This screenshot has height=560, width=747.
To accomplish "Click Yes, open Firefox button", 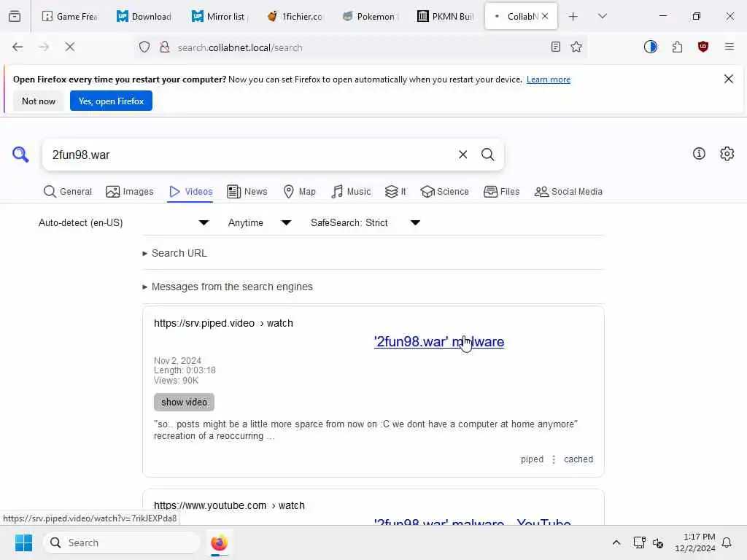I will click(x=111, y=101).
